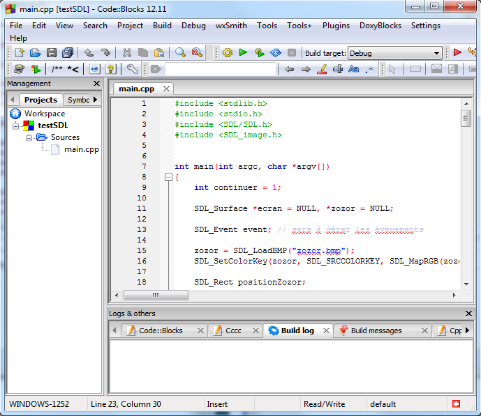Run the program with green play icon
481x416 pixels.
(x=243, y=53)
